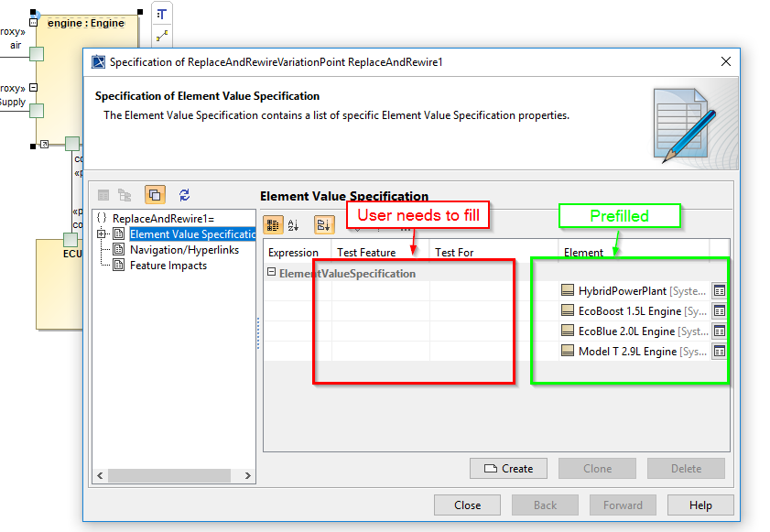
Task: Open Help for the specification dialog
Action: click(700, 505)
